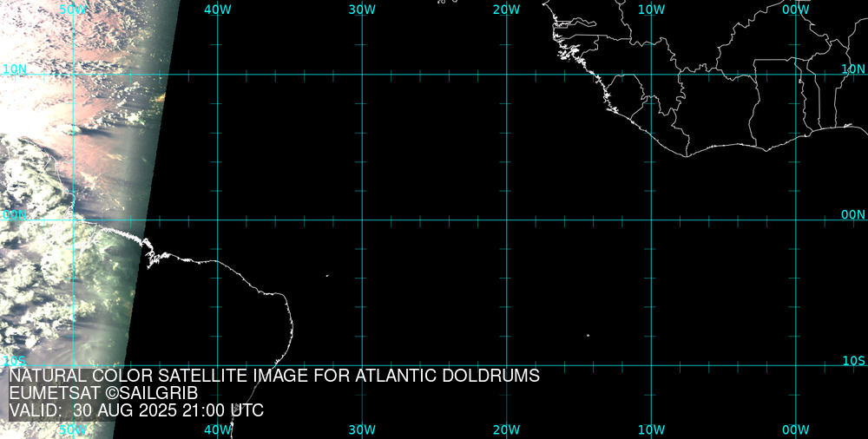Viewport: 868px width, 439px height.
Task: Click the 00N label on the left edge
Action: pyautogui.click(x=15, y=215)
